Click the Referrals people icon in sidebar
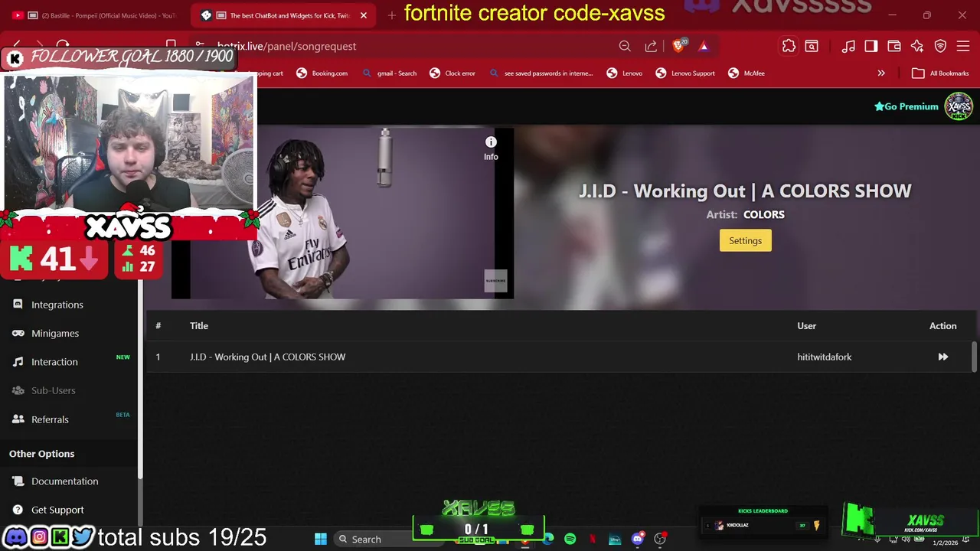980x551 pixels. (x=18, y=419)
